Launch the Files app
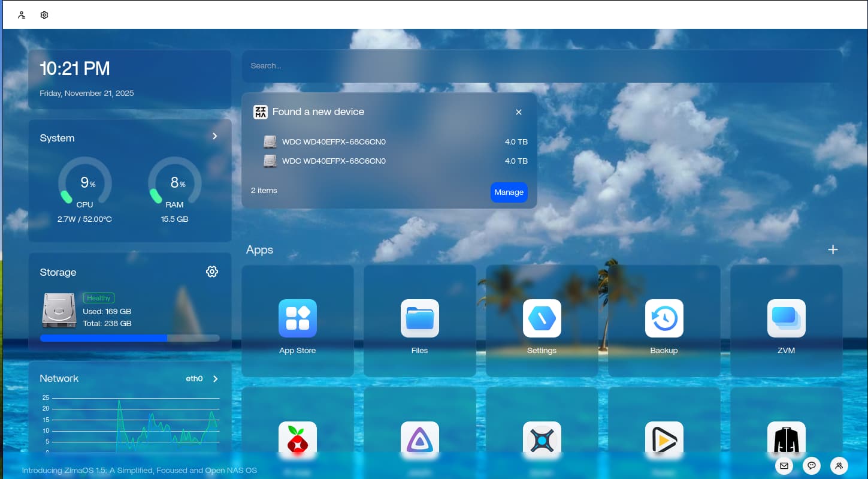This screenshot has height=479, width=868. pos(419,319)
